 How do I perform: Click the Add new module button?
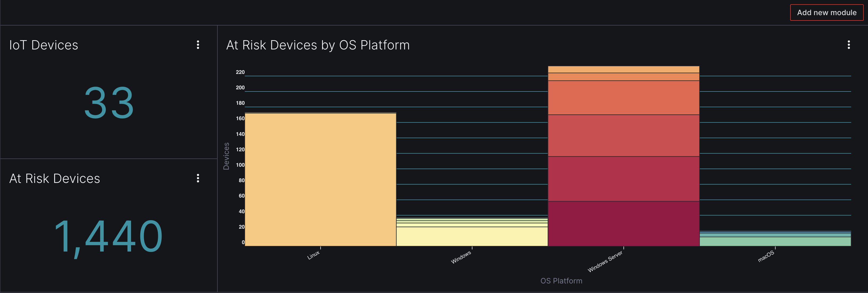[826, 12]
